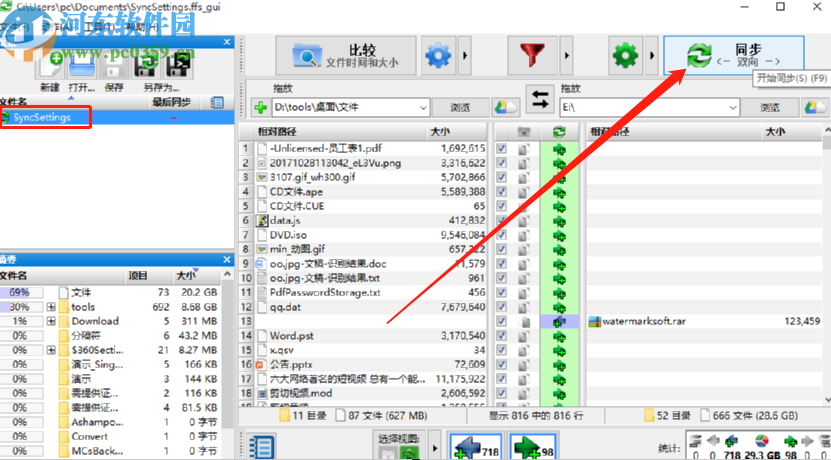Expand the arrow beside comparison settings
Screen dimensions: 831x460
pyautogui.click(x=465, y=55)
